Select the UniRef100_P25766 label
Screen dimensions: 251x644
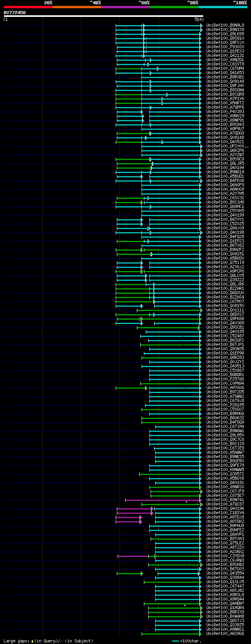point(225,379)
